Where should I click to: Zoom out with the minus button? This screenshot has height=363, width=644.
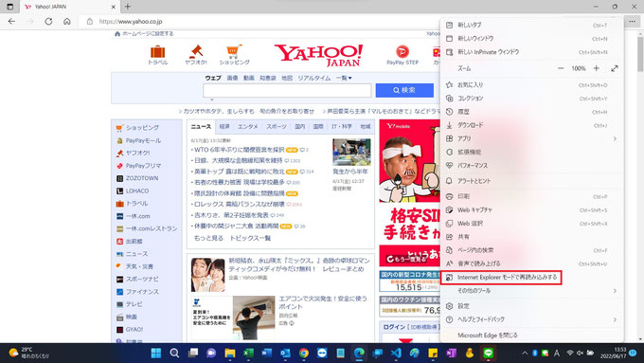(561, 68)
